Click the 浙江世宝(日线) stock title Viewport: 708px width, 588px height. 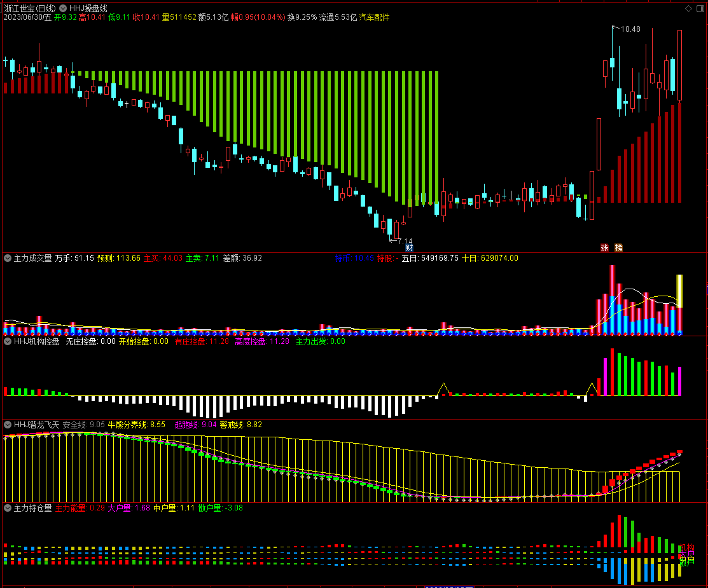tap(29, 8)
